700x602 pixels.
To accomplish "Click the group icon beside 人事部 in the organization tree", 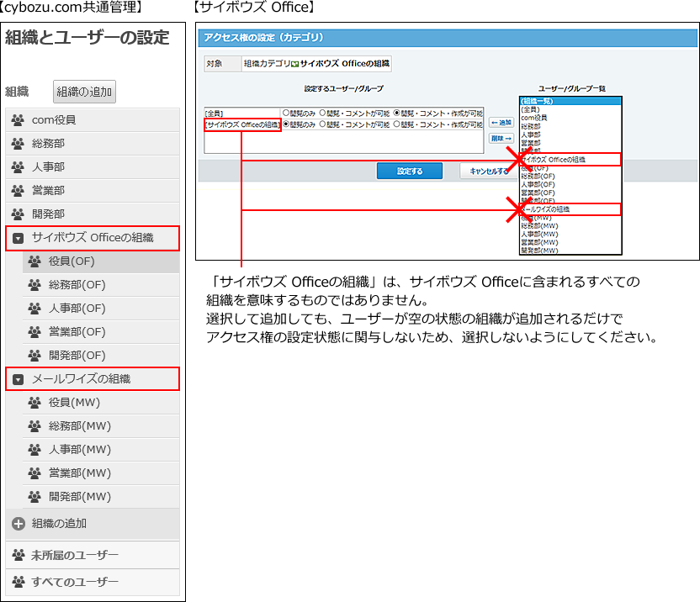I will pyautogui.click(x=18, y=167).
